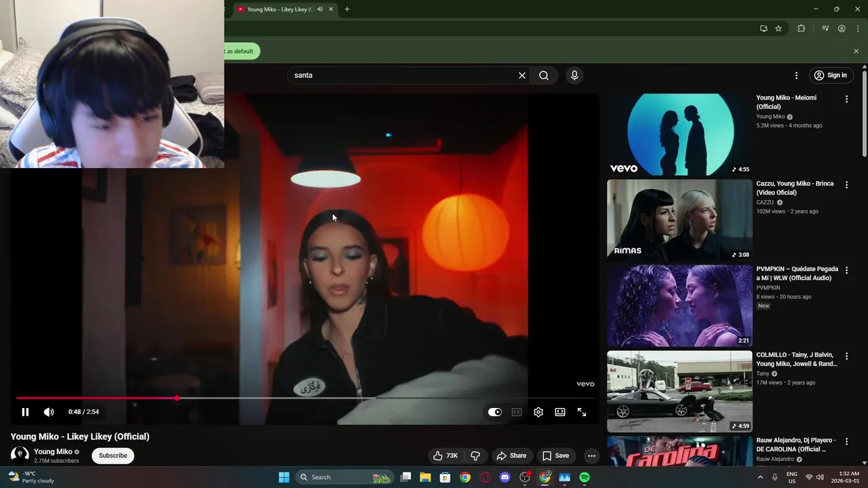Start voice search with microphone
Screen dimensions: 868x488
(574, 75)
